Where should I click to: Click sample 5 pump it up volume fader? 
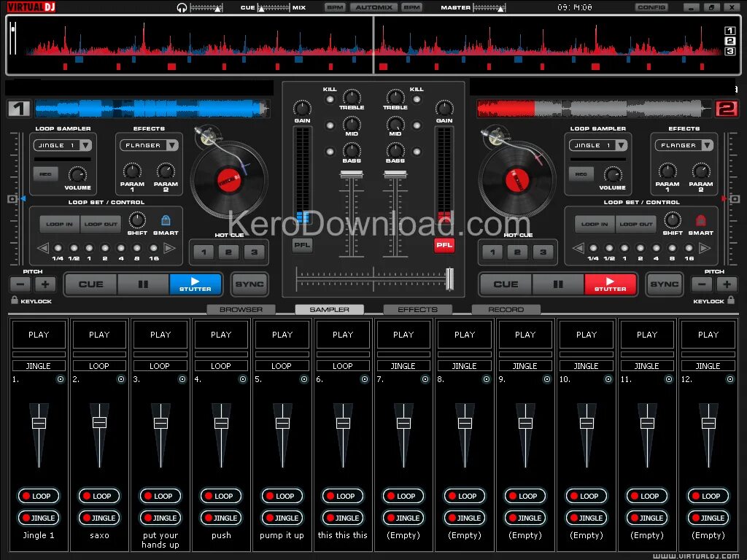coord(282,423)
